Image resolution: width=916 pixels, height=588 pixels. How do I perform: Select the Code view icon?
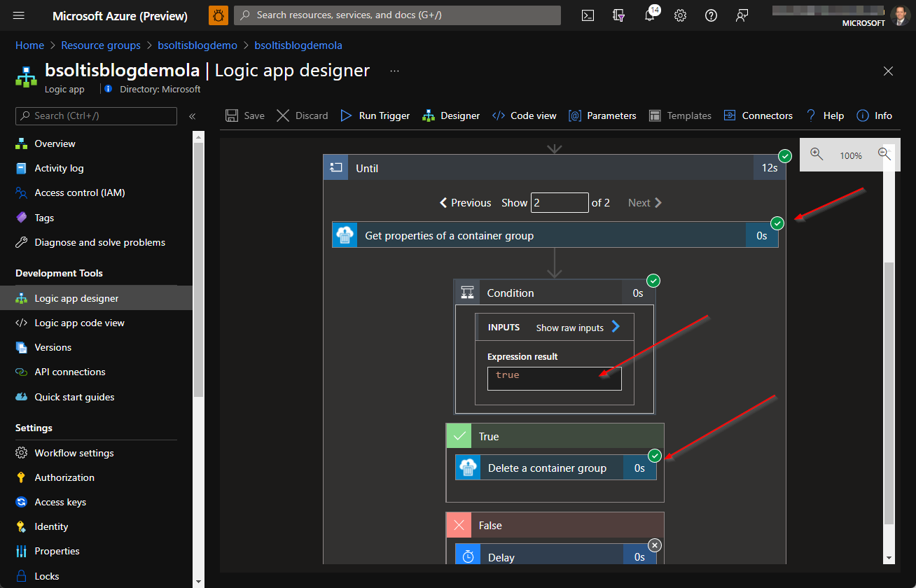[x=499, y=115]
